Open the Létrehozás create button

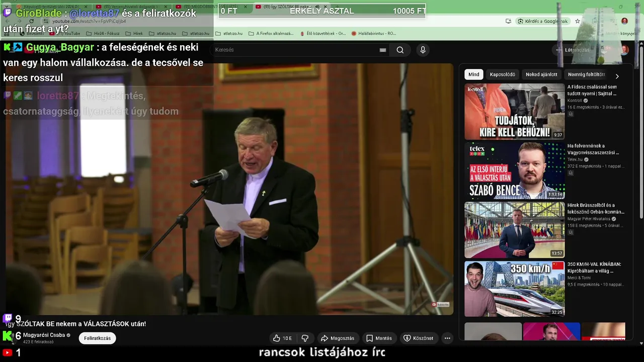572,50
